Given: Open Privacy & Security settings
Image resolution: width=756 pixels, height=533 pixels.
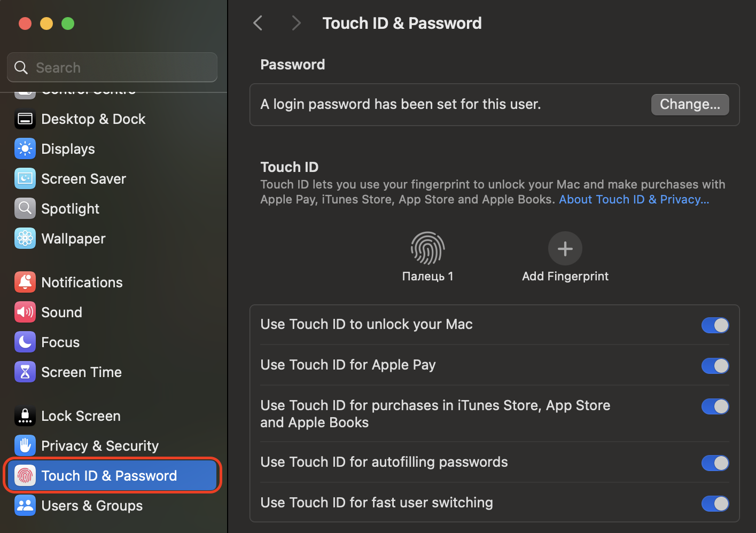Looking at the screenshot, I should (x=100, y=445).
